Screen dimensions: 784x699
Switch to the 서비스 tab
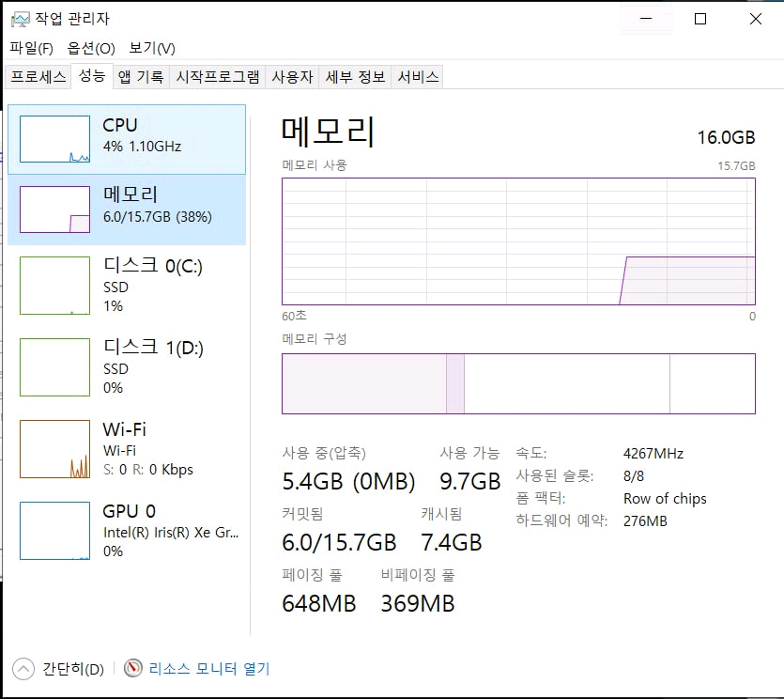(x=418, y=76)
